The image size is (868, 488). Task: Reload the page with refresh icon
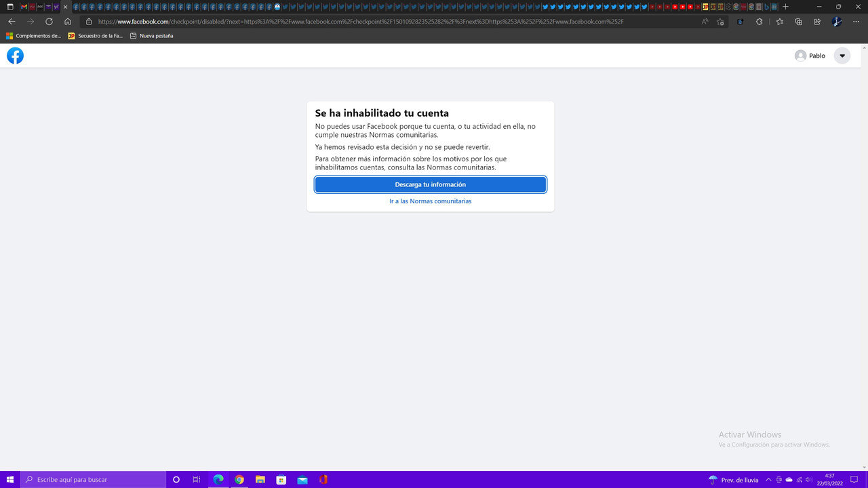(x=49, y=22)
